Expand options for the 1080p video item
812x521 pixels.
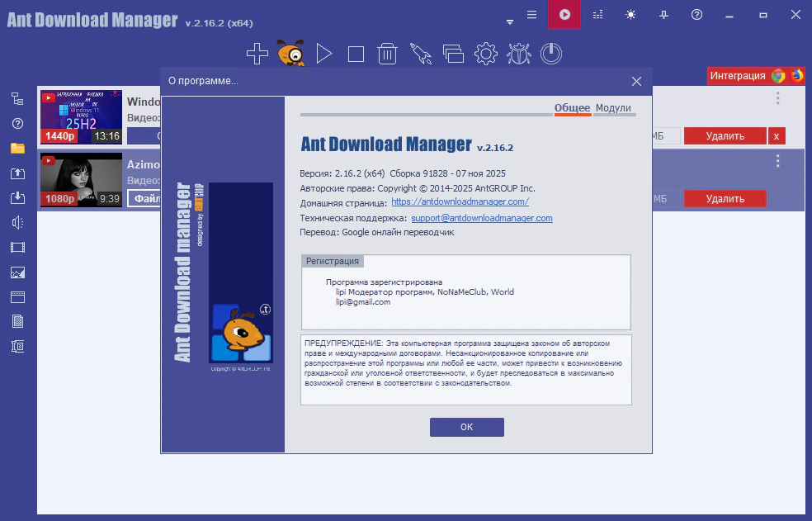(x=777, y=161)
